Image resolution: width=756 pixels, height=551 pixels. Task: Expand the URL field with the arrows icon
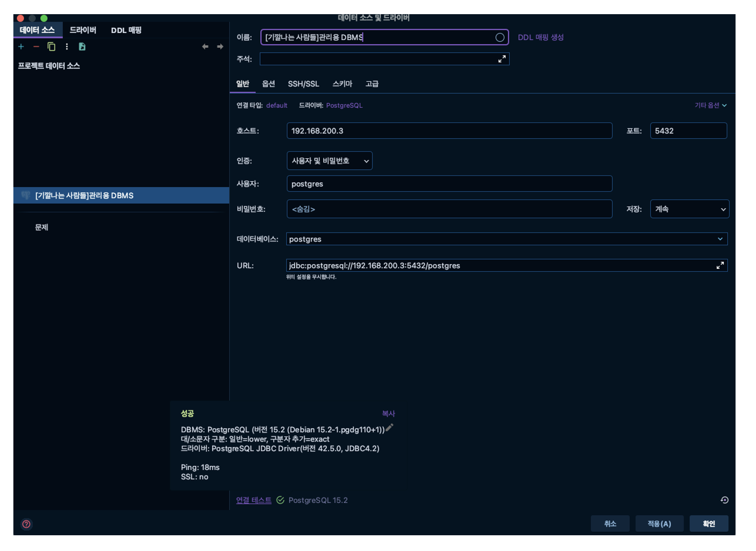coord(719,266)
